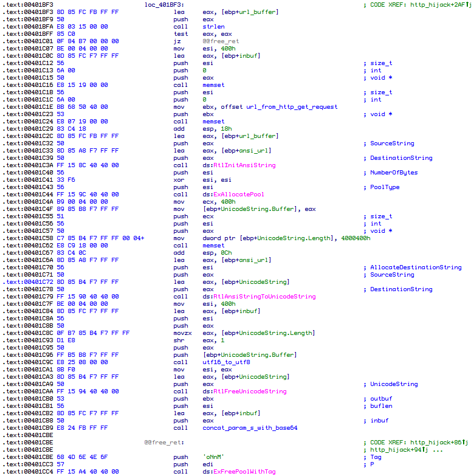Click the '; Tag' comment

(372, 457)
